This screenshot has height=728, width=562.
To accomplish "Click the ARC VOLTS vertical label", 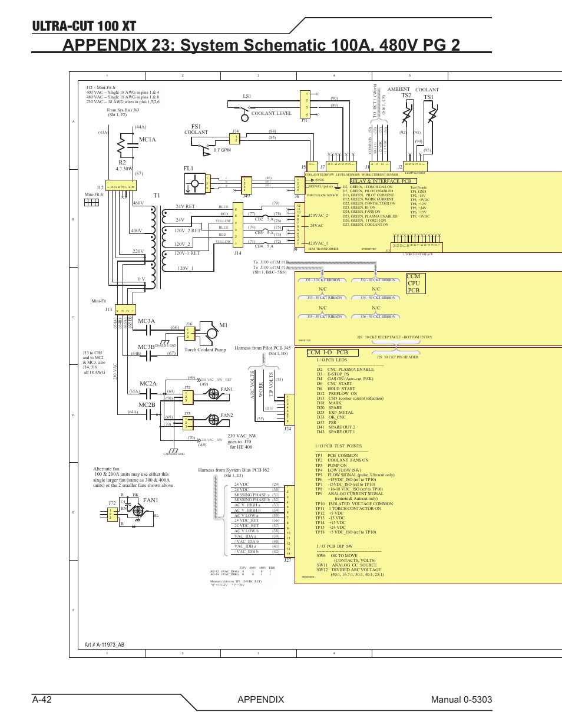I will 253,385.
